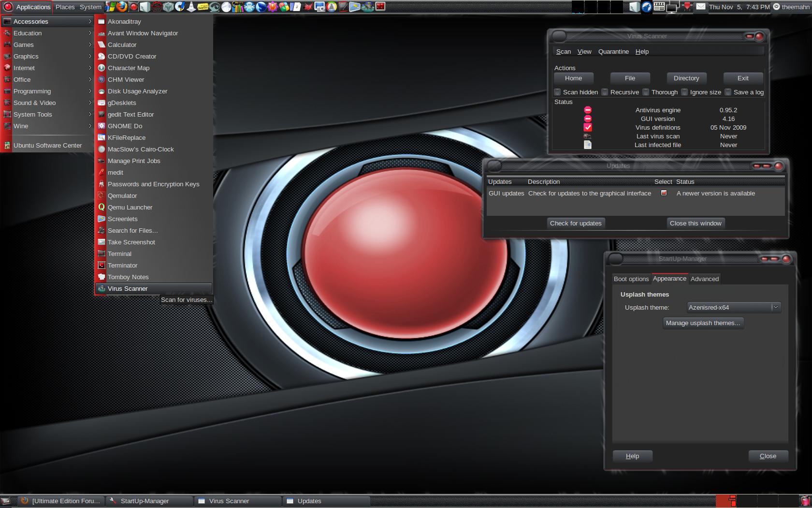Screen dimensions: 812x508
Task: Click Close this window button
Action: [696, 224]
